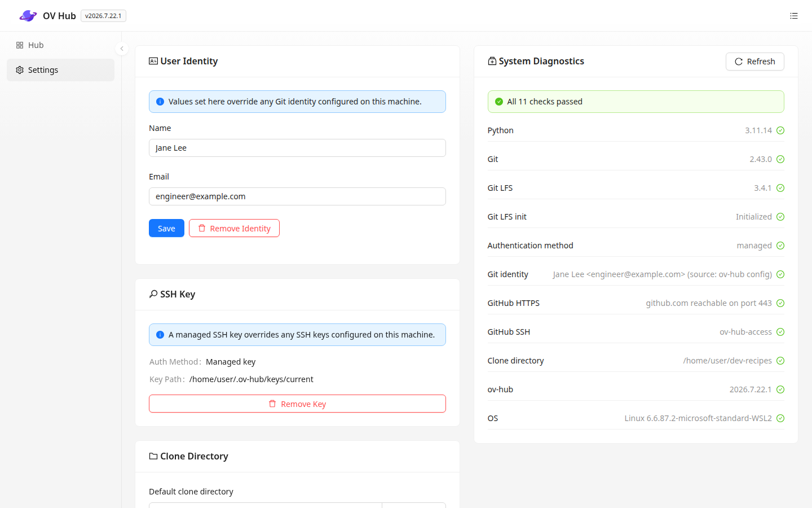The height and width of the screenshot is (508, 812).
Task: Select Settings in the sidebar
Action: [x=60, y=70]
